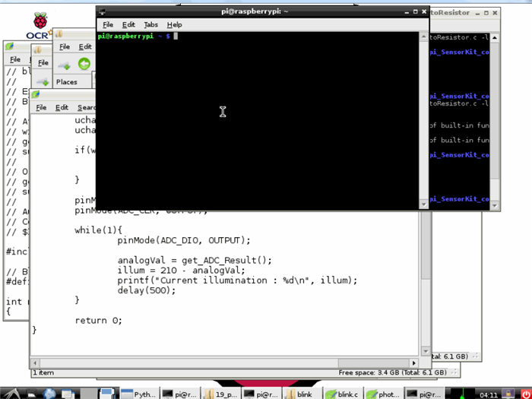This screenshot has width=532, height=399.
Task: Click the Leafpad editor's scroll-down arrow
Action: (425, 351)
